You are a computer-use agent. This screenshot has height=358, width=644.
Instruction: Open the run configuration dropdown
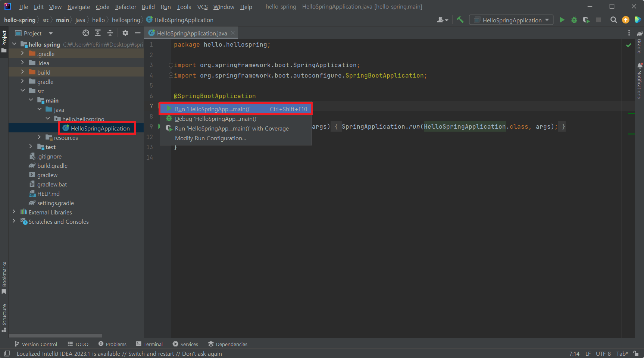pyautogui.click(x=512, y=20)
